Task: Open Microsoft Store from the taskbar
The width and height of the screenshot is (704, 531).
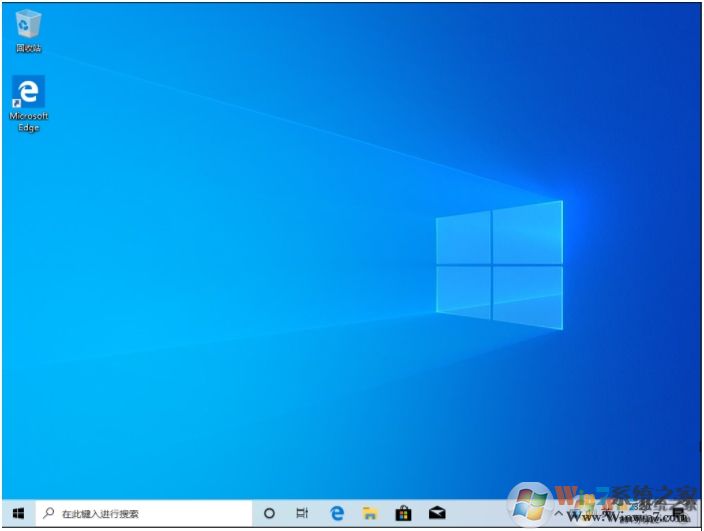Action: click(403, 513)
